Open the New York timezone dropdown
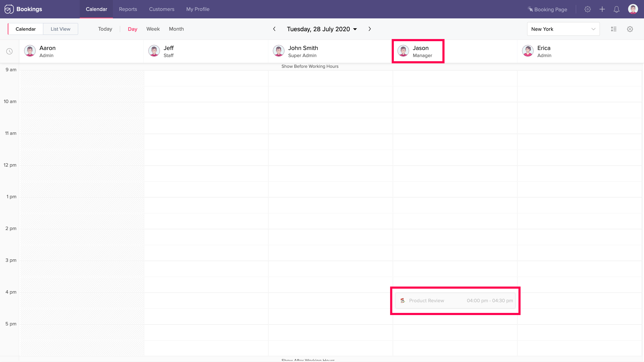644x362 pixels. (563, 29)
